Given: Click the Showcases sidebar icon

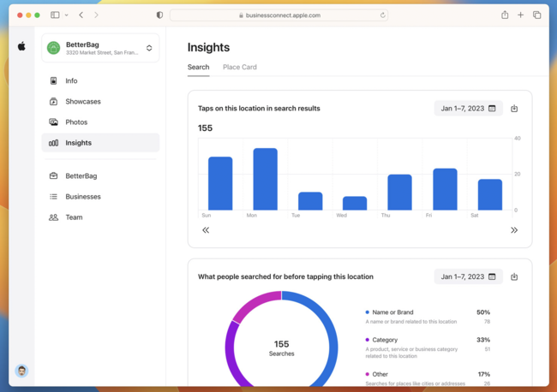Looking at the screenshot, I should 53,102.
